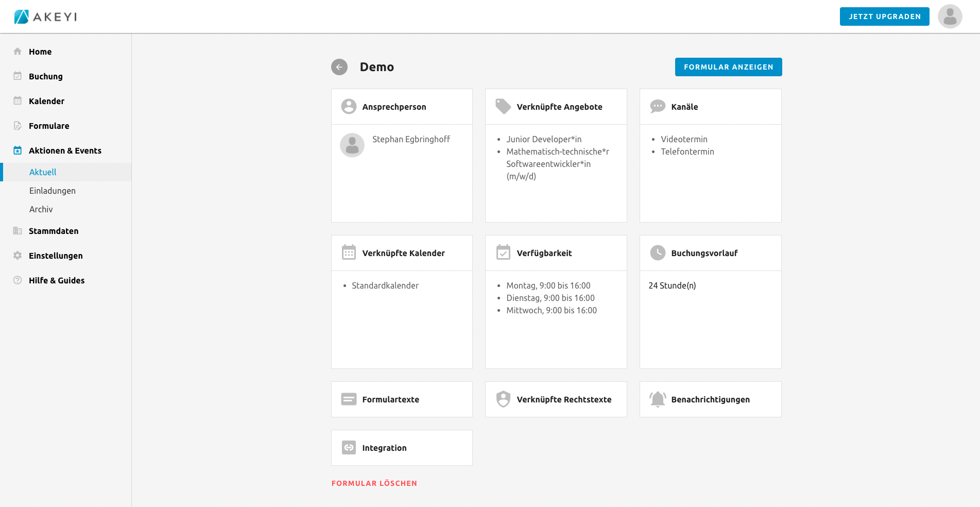The image size is (980, 507).
Task: Click the Verknüpfte Rechtstexte shield icon
Action: point(503,399)
